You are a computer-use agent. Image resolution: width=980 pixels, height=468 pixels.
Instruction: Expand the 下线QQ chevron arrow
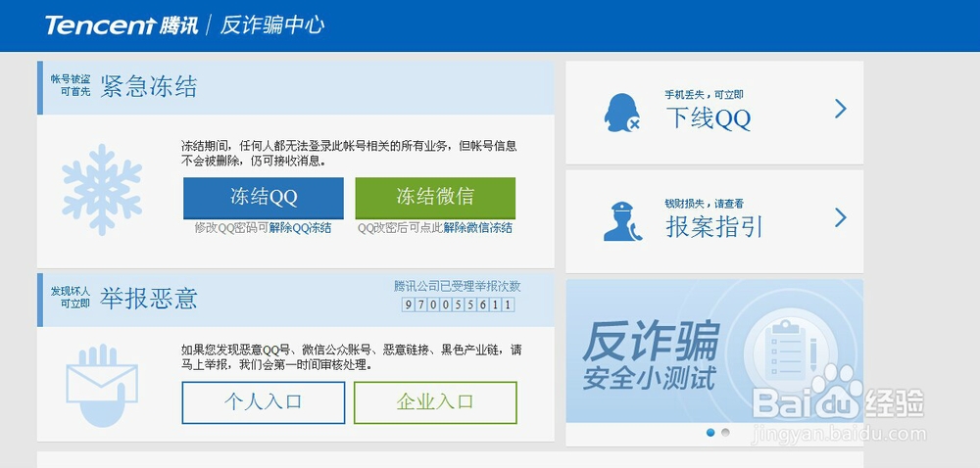[x=841, y=110]
